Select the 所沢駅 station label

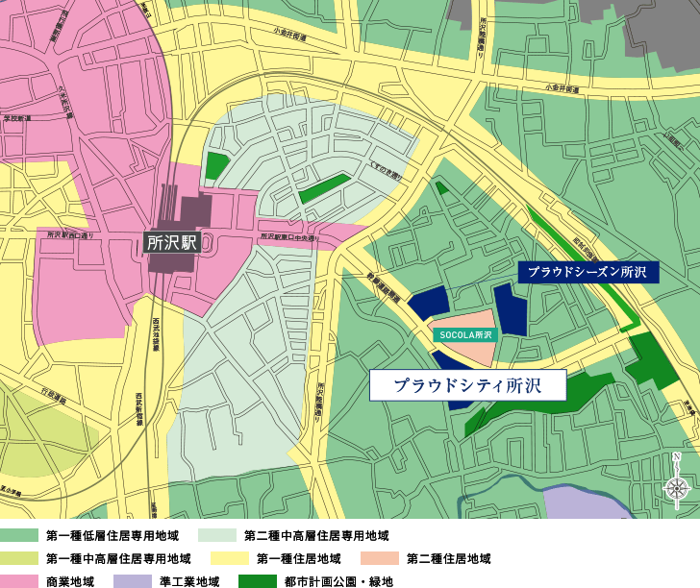pos(172,243)
